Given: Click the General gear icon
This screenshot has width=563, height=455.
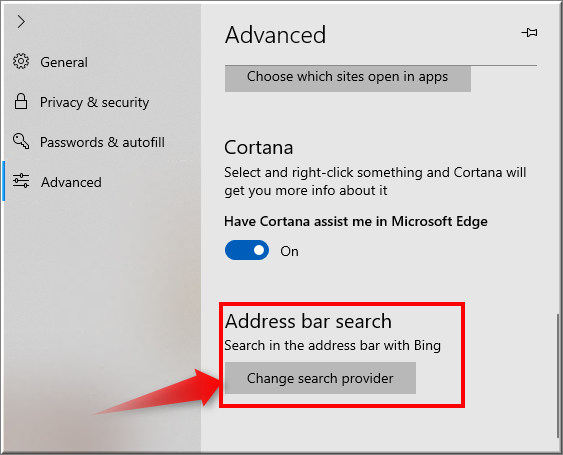Looking at the screenshot, I should pyautogui.click(x=21, y=61).
